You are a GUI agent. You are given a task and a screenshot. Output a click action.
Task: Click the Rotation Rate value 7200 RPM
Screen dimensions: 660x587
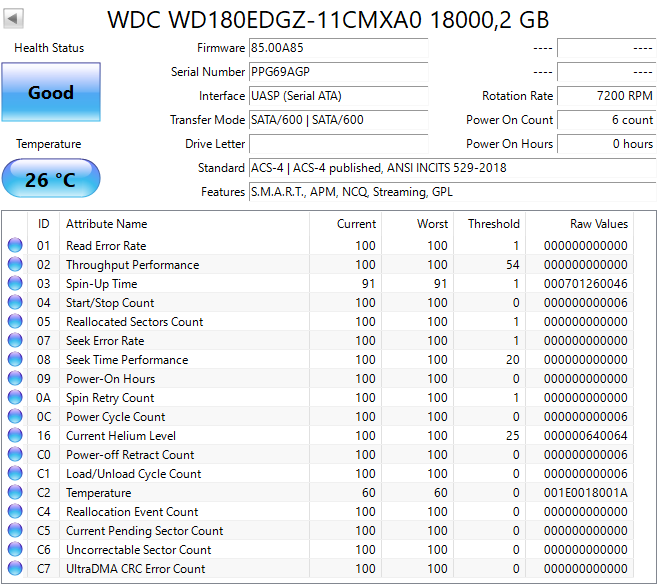tap(607, 96)
